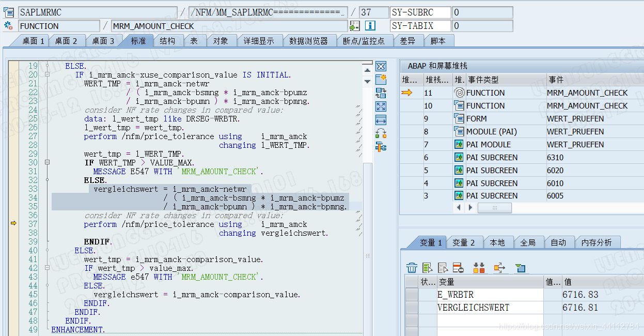Switch to the 桌面 2 tab

pyautogui.click(x=66, y=41)
